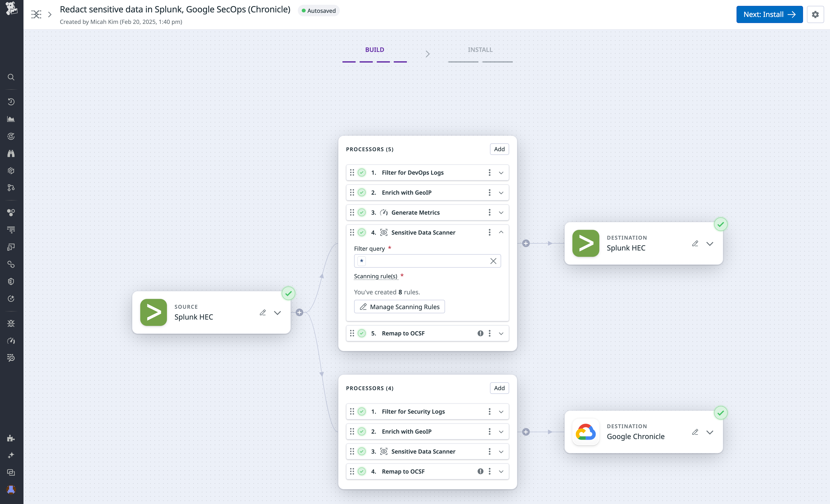
Task: Select the BUILD step
Action: pyautogui.click(x=375, y=50)
